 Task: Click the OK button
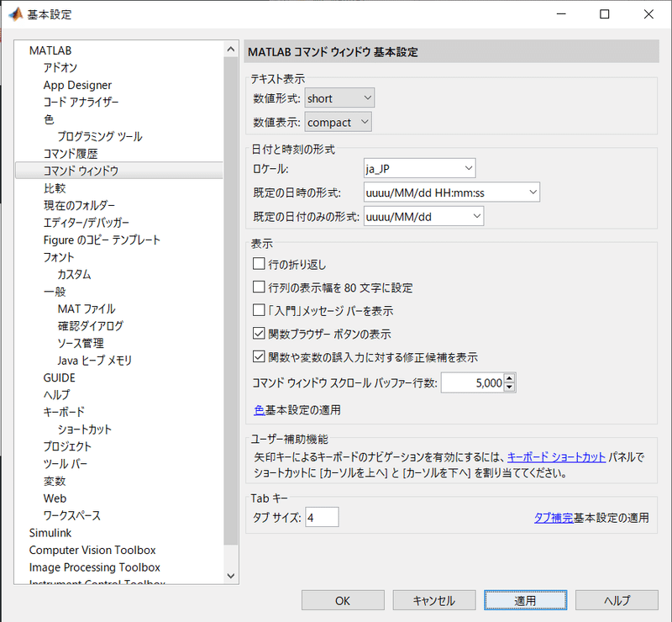(x=343, y=600)
